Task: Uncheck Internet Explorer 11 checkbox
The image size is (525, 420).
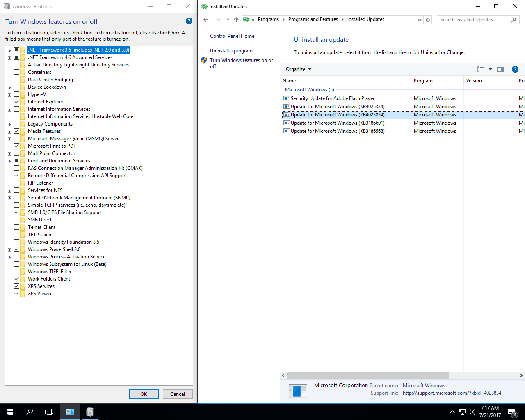Action: click(17, 102)
